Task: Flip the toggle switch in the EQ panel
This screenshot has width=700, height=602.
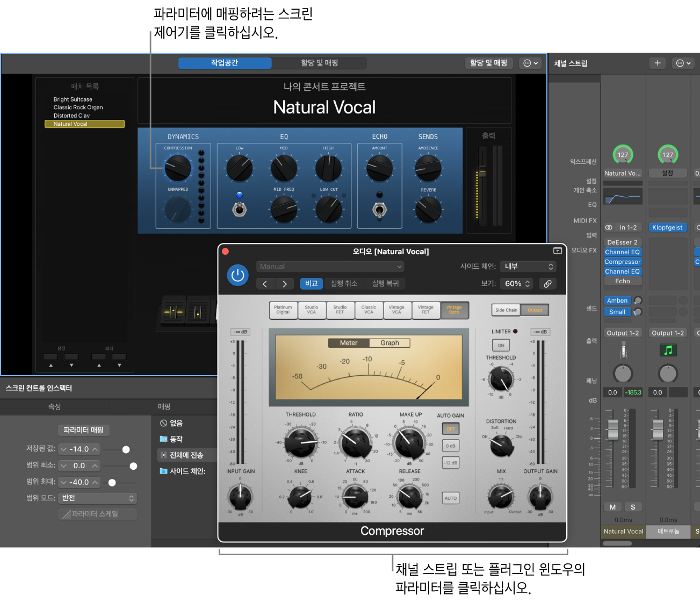Action: pos(240,209)
